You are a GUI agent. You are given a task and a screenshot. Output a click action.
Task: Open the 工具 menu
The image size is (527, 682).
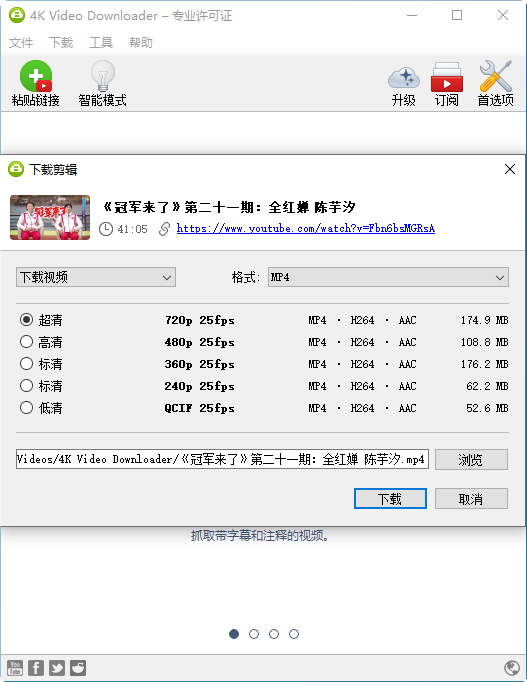click(x=101, y=43)
